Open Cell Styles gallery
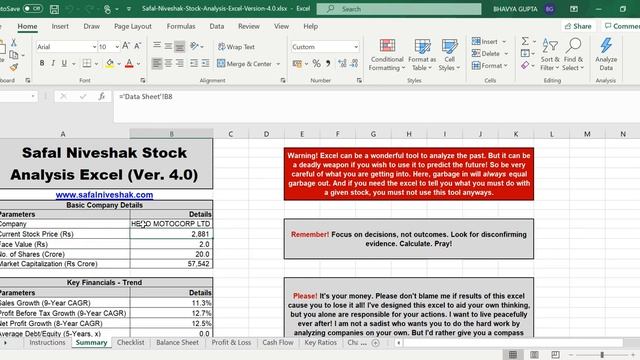Screen dimensions: 640x360 [449, 55]
